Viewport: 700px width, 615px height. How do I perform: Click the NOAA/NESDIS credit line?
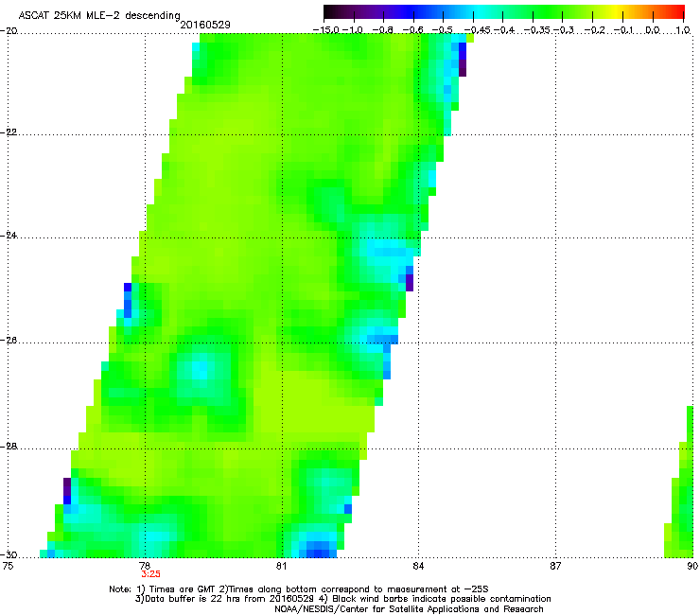(x=409, y=609)
